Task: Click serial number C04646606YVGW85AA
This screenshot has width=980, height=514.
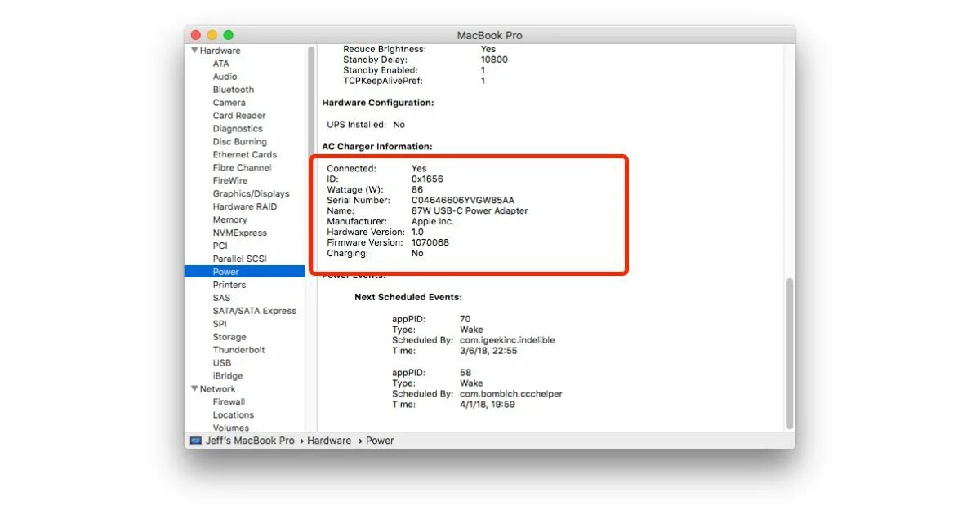Action: click(463, 200)
